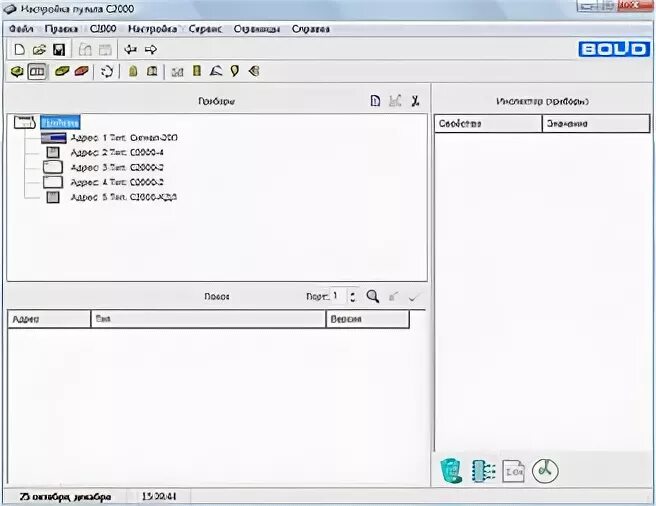Click the Адрес column header in search table

click(49, 319)
